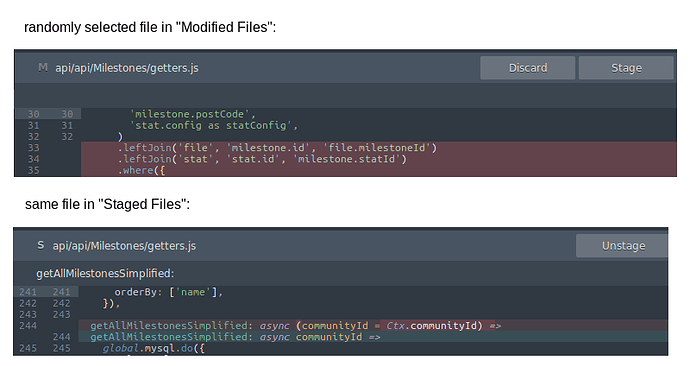
Task: Open modified file path api/api/Milestones/getters.js
Action: [127, 68]
